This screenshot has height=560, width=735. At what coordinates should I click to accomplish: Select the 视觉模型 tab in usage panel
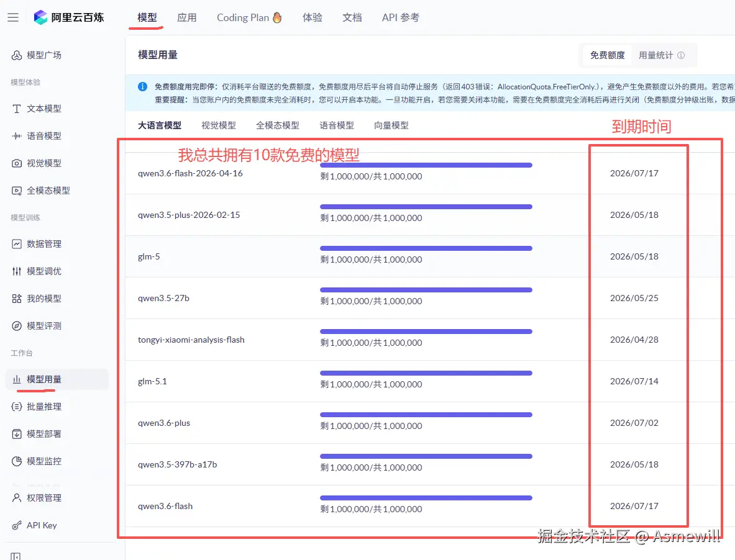pos(219,125)
